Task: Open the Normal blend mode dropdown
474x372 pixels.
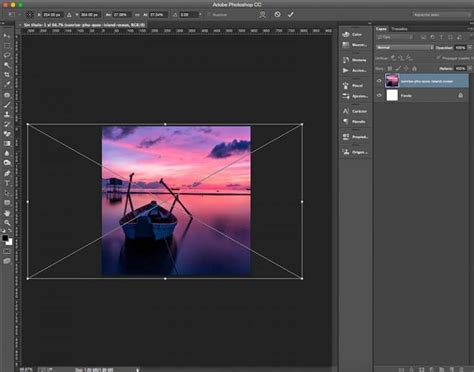Action: [405, 47]
